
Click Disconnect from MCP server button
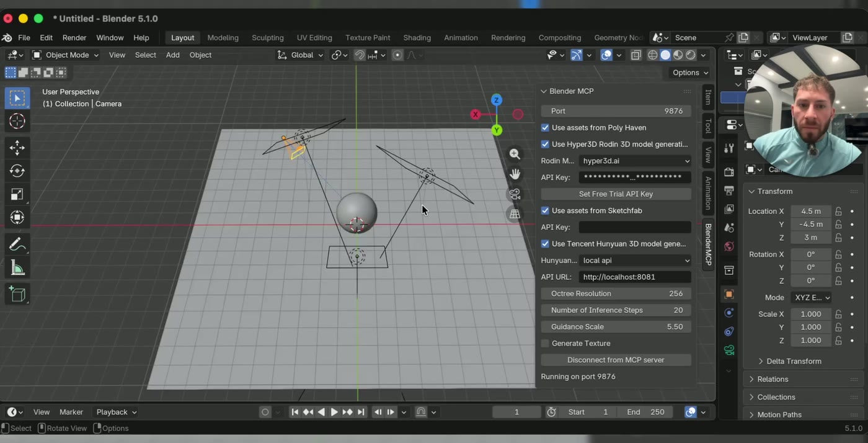[616, 360]
